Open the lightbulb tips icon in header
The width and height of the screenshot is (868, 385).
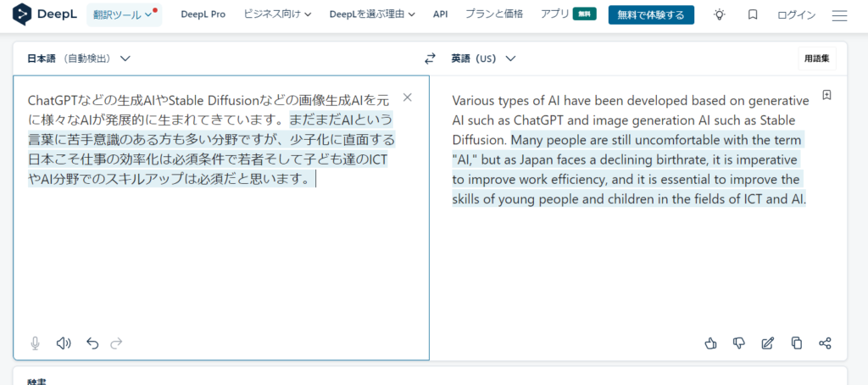point(720,15)
